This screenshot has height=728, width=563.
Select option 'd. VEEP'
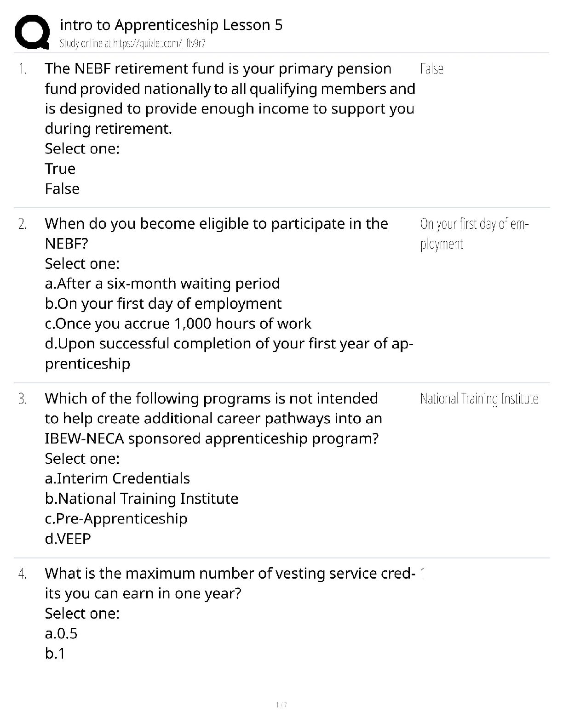[x=68, y=539]
